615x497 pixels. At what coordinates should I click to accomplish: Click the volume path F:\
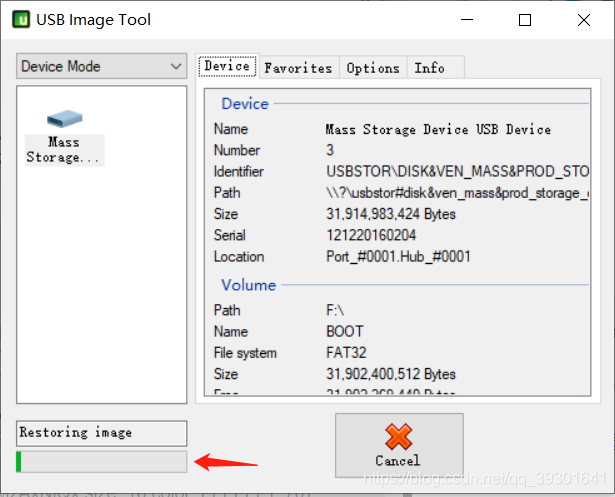coord(335,310)
